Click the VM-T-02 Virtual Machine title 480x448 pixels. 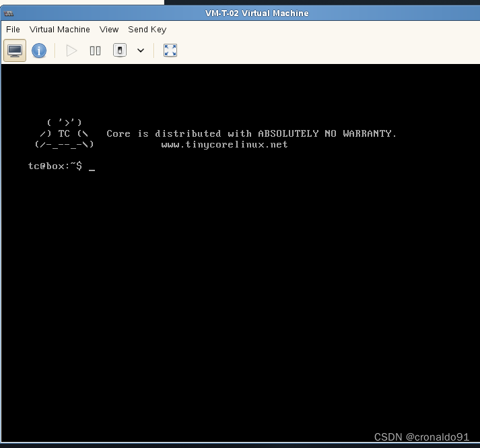pyautogui.click(x=257, y=13)
